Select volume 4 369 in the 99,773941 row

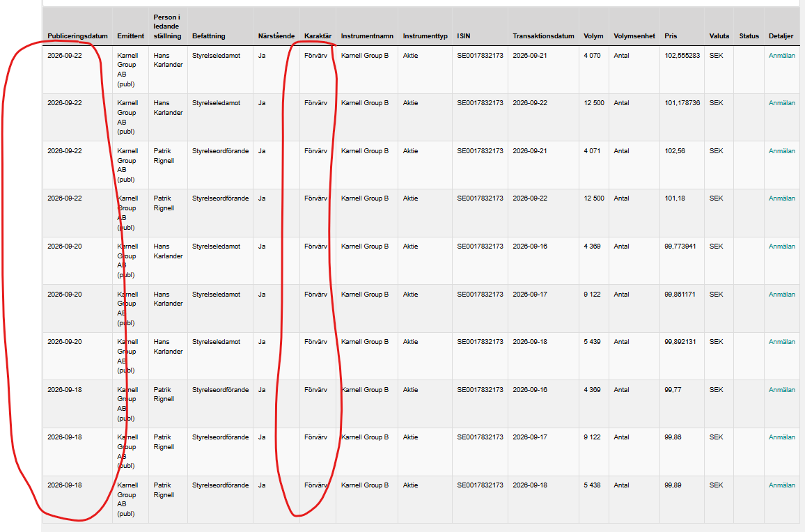(592, 247)
